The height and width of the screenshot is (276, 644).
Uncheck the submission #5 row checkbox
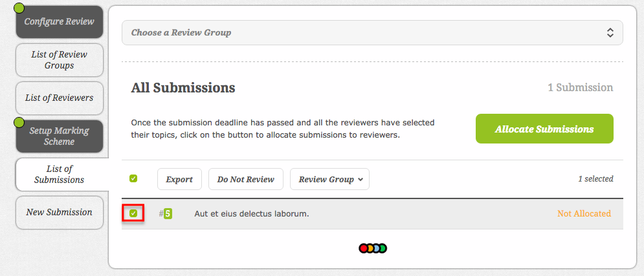point(133,213)
